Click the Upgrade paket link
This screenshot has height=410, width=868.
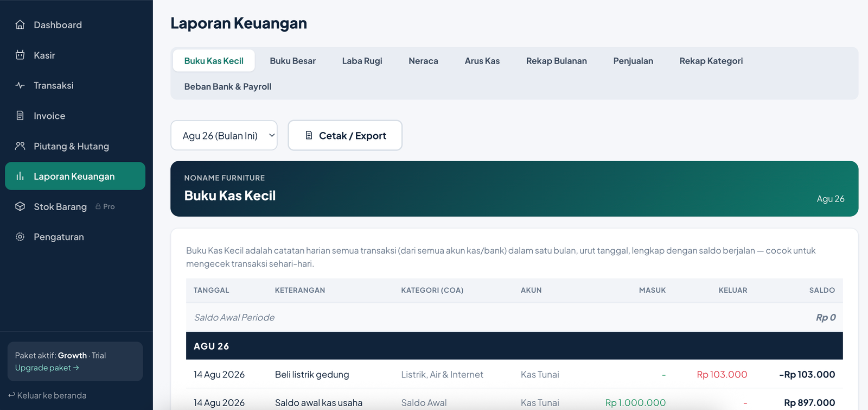tap(47, 368)
